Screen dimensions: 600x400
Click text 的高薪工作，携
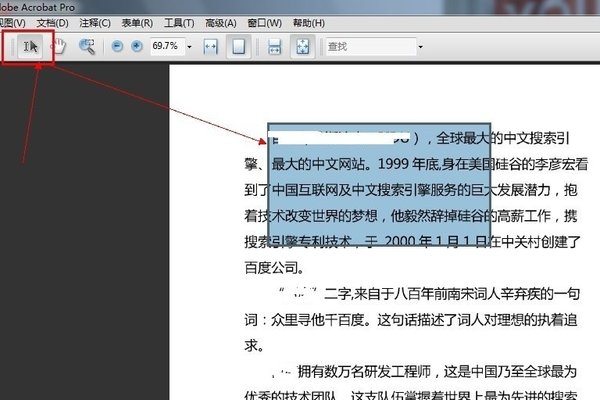(530, 216)
